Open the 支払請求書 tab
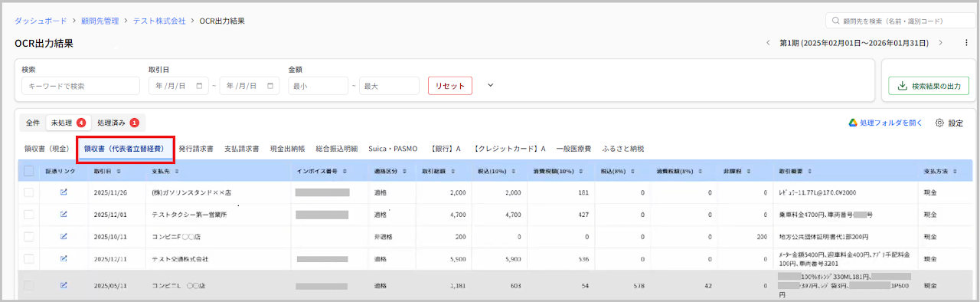This screenshot has height=302, width=980. (241, 149)
